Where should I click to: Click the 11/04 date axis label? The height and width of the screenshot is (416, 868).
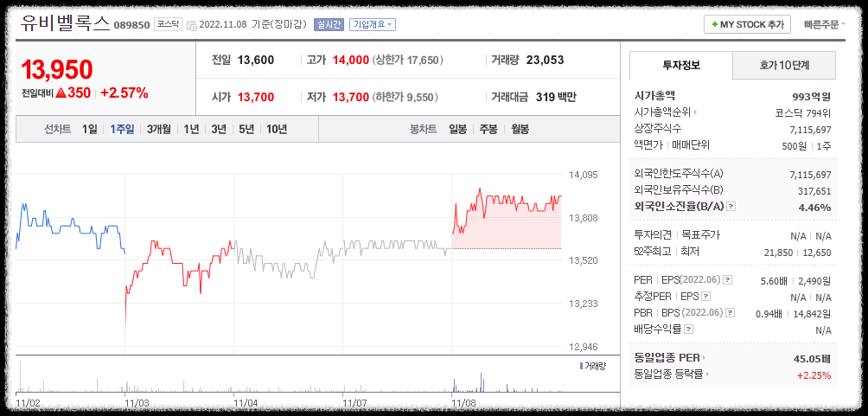pos(246,402)
